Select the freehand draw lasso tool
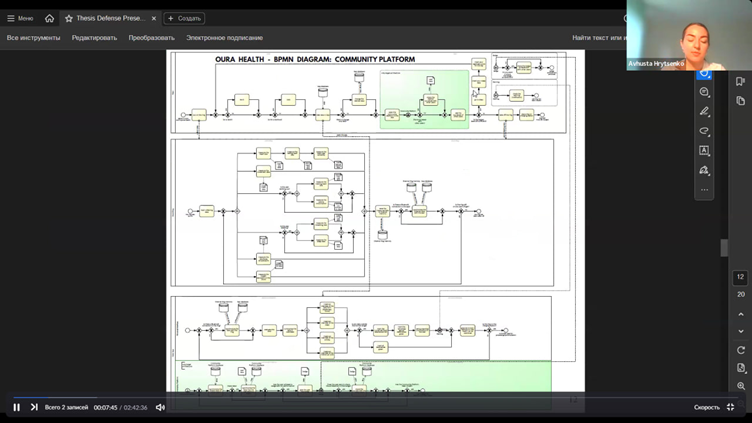The height and width of the screenshot is (423, 752). 704,131
